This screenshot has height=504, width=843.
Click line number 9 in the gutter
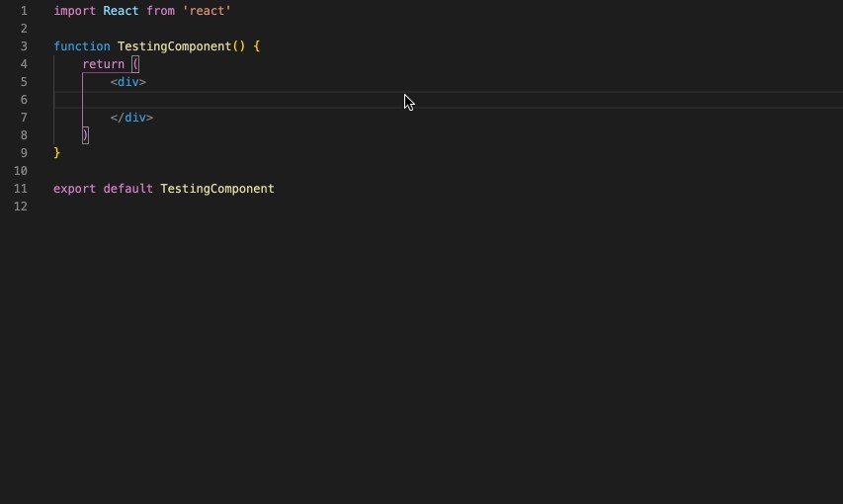pyautogui.click(x=24, y=153)
